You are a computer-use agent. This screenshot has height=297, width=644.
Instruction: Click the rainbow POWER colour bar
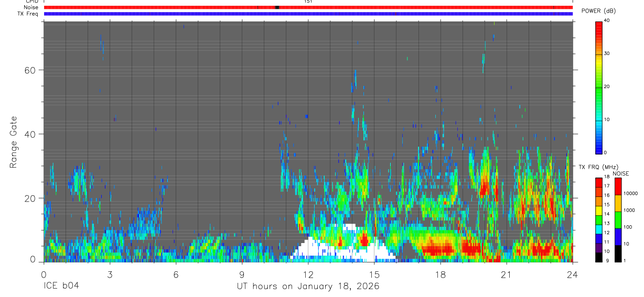pyautogui.click(x=599, y=87)
